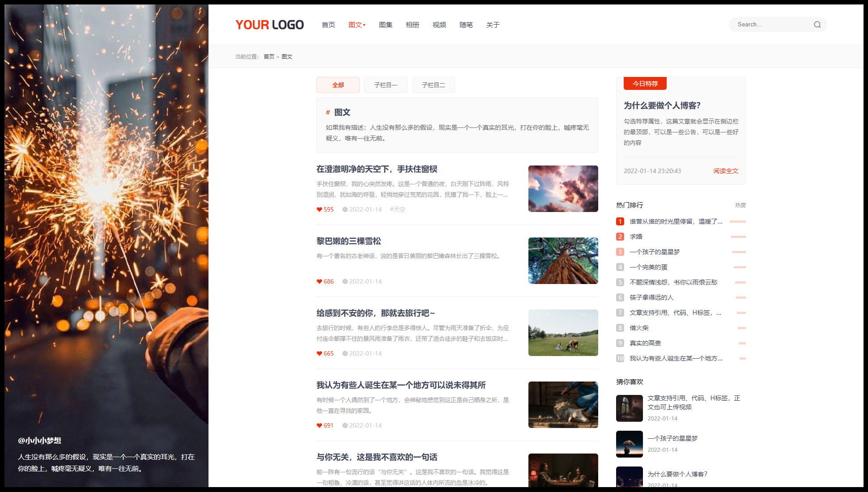Click the 猜你喜欢 section heading
868x492 pixels.
pyautogui.click(x=630, y=382)
